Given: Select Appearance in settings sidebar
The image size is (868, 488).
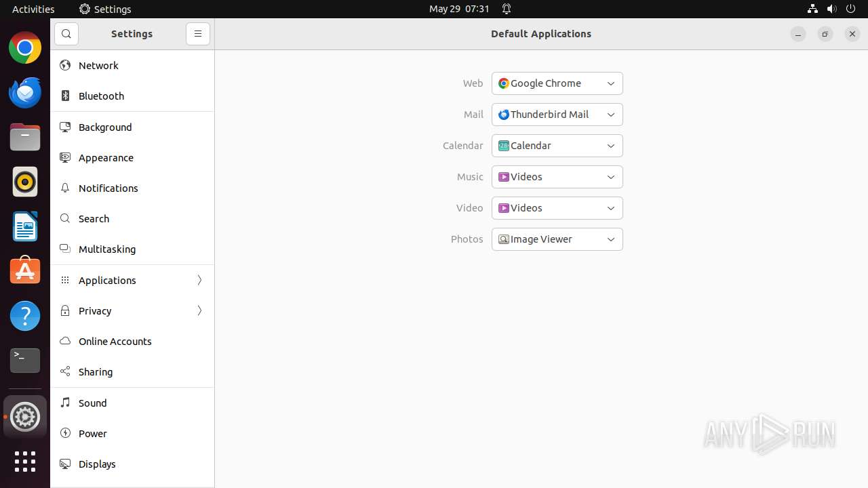Looking at the screenshot, I should coord(132,158).
